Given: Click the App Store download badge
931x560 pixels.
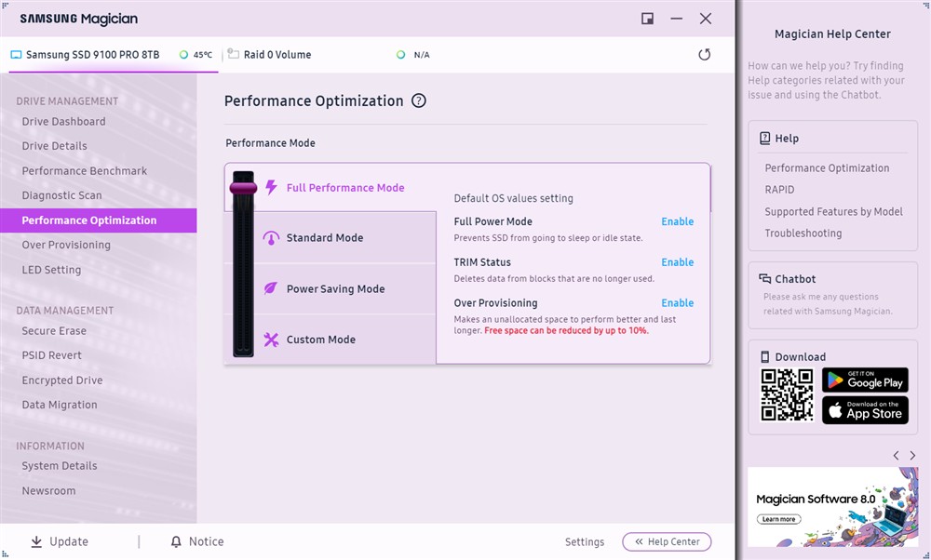Looking at the screenshot, I should (864, 410).
